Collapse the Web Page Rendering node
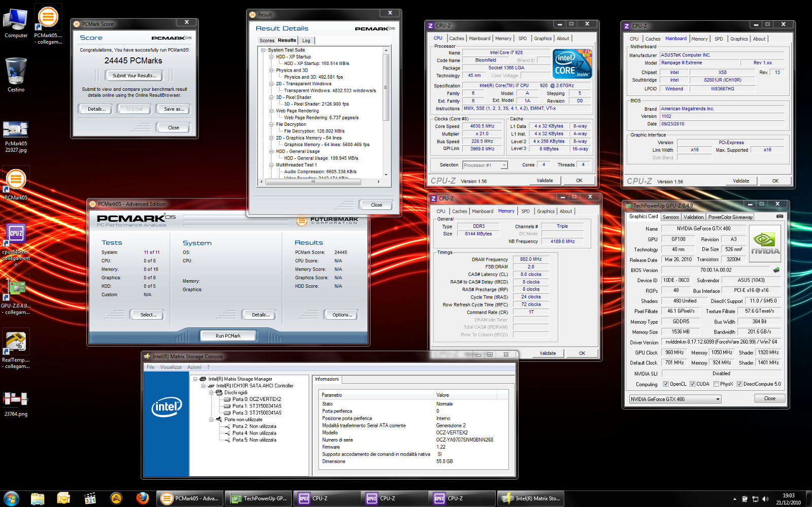The height and width of the screenshot is (507, 812). point(272,111)
